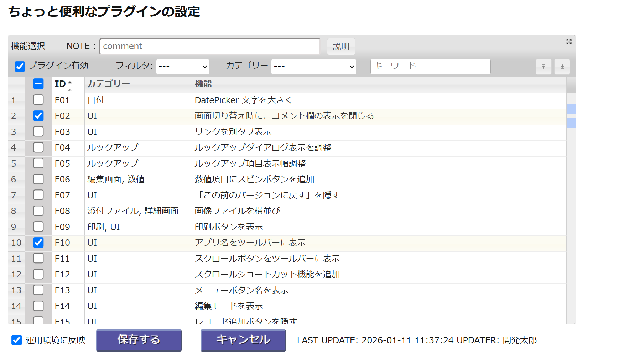Click the カテゴリー column header
Image resolution: width=619 pixels, height=364 pixels.
(x=109, y=84)
